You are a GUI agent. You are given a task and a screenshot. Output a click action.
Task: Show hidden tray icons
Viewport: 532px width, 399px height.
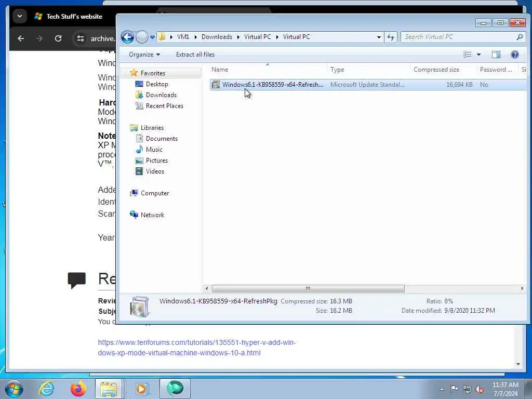pyautogui.click(x=442, y=389)
